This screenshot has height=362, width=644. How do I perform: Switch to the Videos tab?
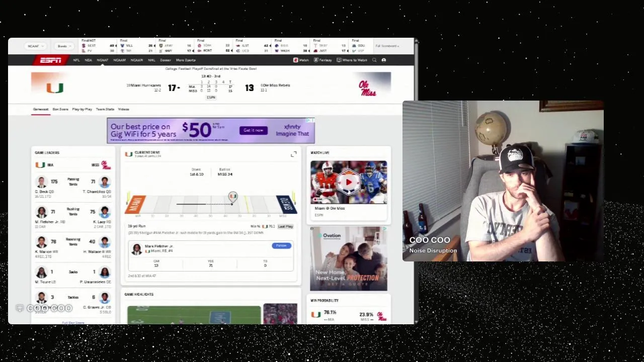point(124,109)
